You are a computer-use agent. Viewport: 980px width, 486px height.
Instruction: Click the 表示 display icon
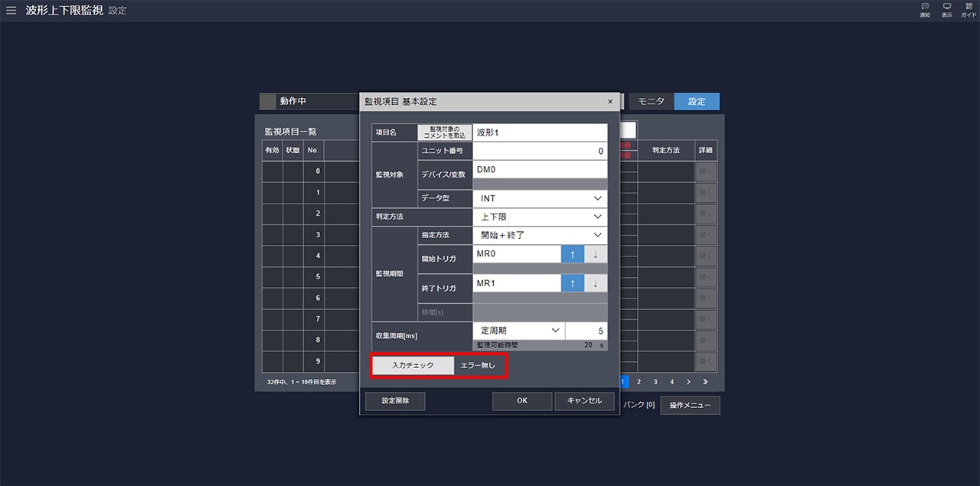point(947,10)
